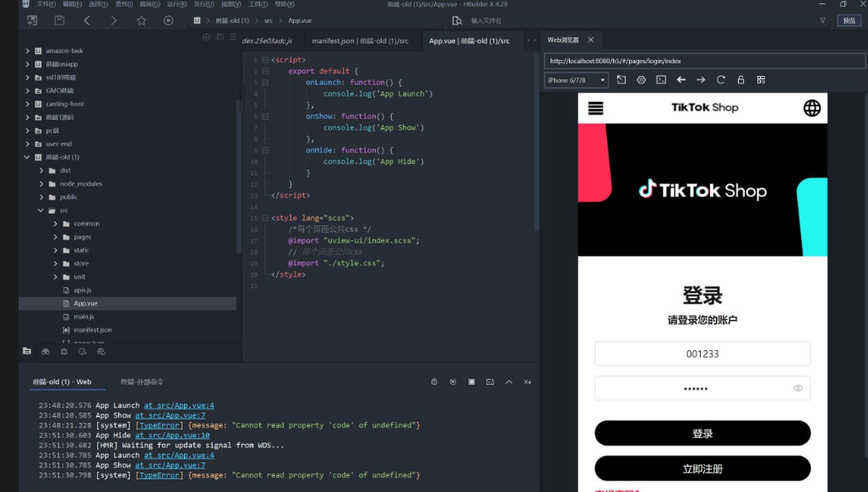Open the browser devtools console icon
The height and width of the screenshot is (492, 868).
coord(661,80)
